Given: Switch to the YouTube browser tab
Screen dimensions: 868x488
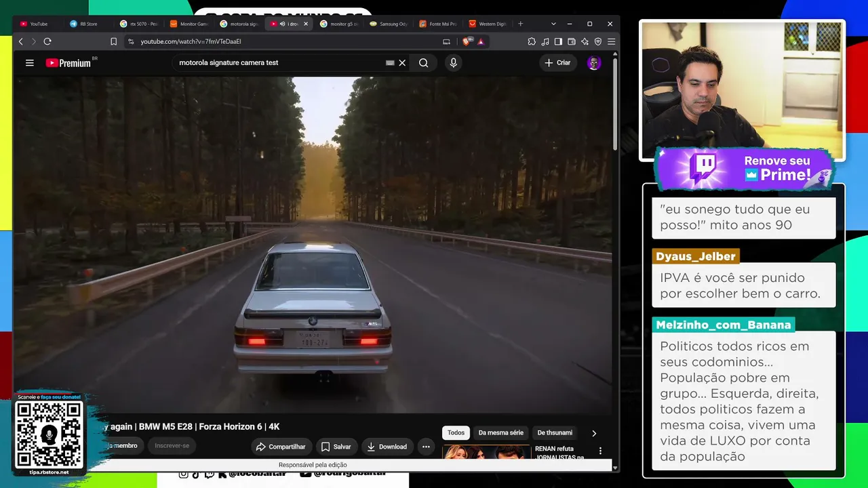Looking at the screenshot, I should [x=39, y=24].
